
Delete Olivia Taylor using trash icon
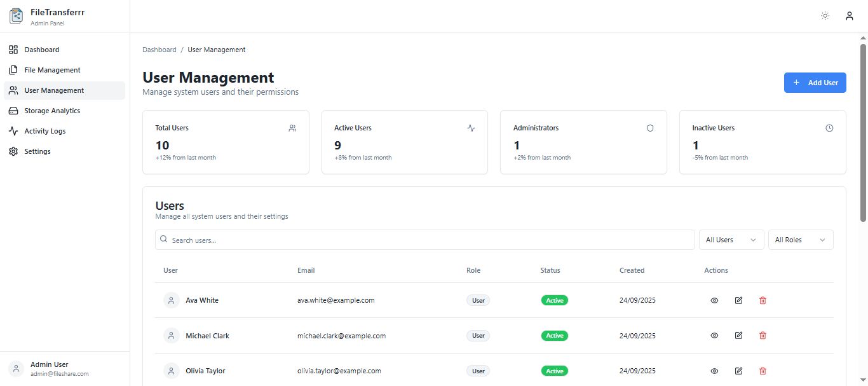763,371
